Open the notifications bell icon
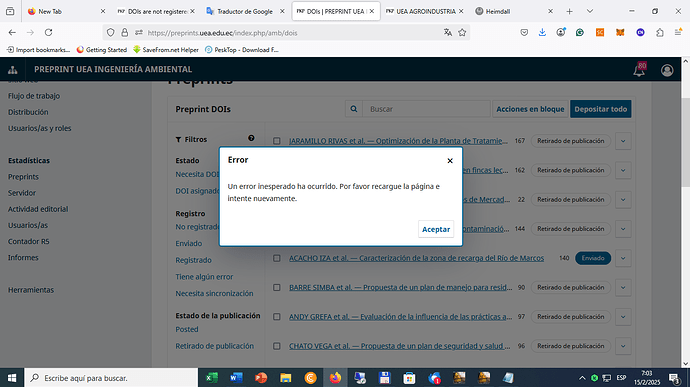 coord(639,70)
